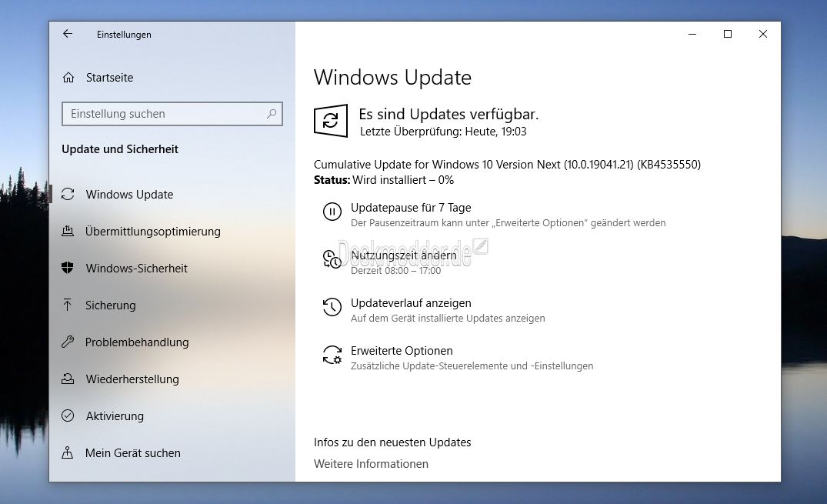Pause updates via Updatepause für 7 Tage
This screenshot has height=504, width=827.
(411, 208)
